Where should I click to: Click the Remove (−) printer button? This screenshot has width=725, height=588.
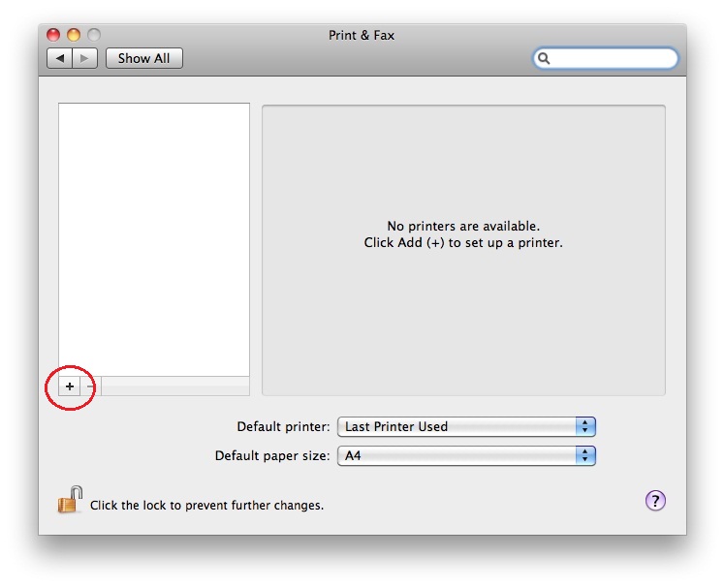91,387
